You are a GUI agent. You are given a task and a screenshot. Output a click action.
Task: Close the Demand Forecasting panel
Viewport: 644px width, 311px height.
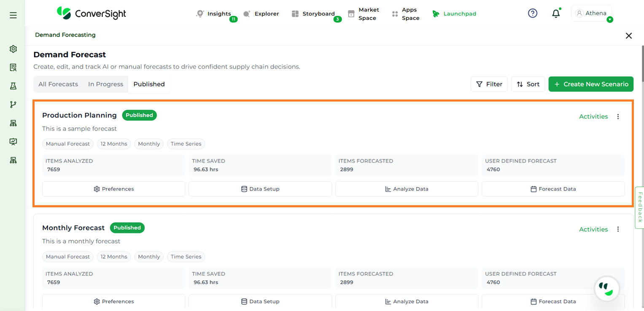pos(628,36)
